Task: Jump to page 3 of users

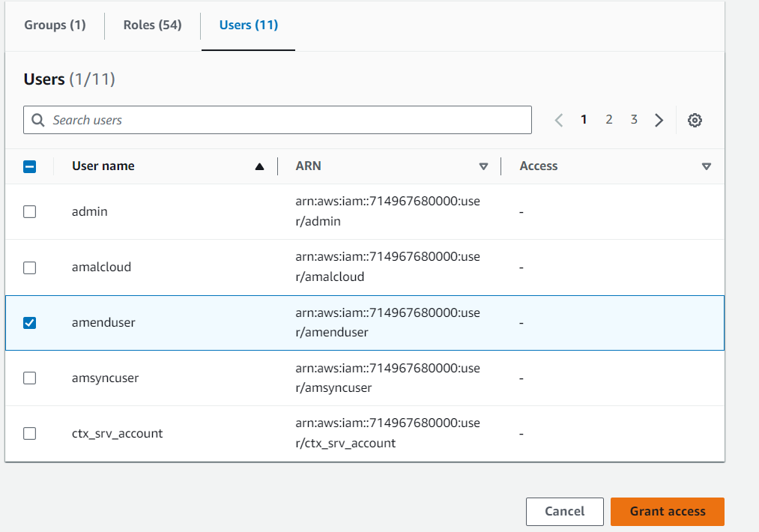Action: (634, 119)
